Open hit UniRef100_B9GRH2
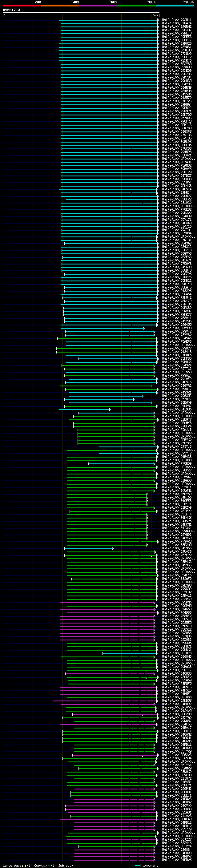Screen dimensions: 197x868 click(176, 26)
